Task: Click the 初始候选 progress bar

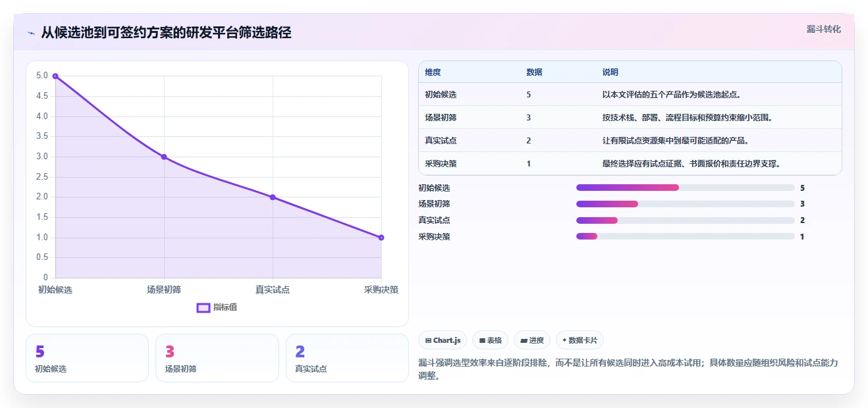Action: tap(686, 188)
